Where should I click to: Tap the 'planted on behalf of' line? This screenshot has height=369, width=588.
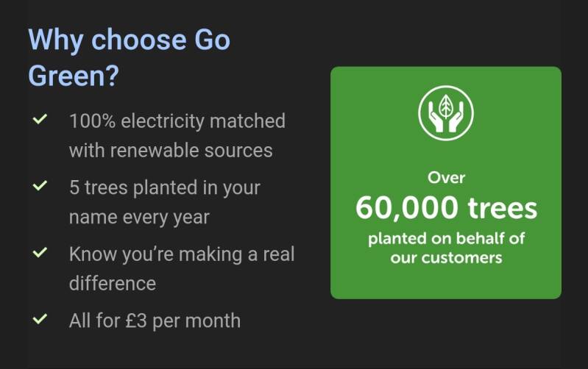[x=446, y=239]
